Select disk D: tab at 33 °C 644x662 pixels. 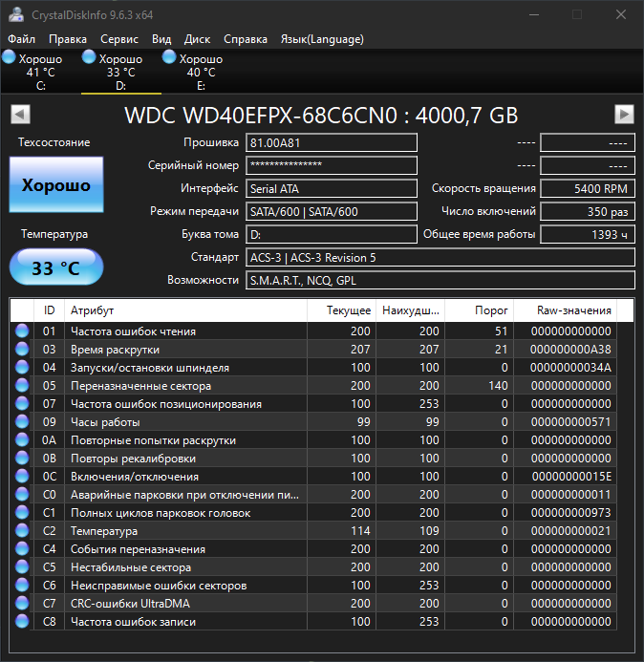[120, 71]
